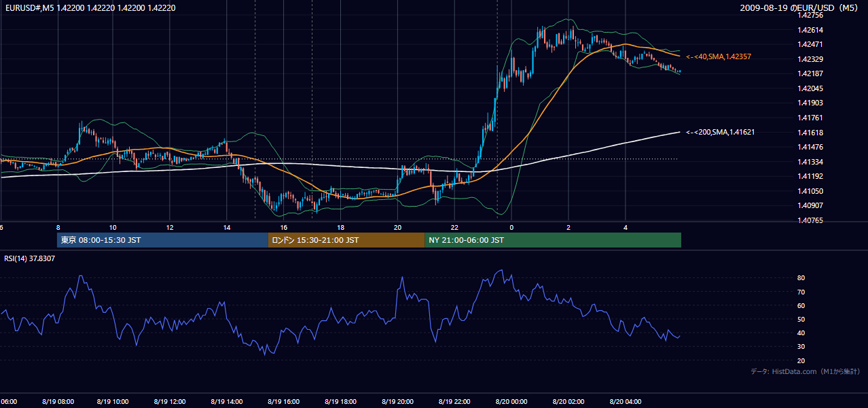Click price axis value 1.42329

[x=811, y=59]
